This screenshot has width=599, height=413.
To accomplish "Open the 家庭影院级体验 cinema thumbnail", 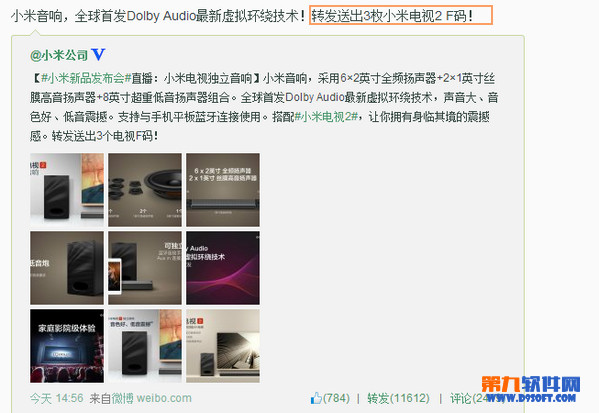I will [x=67, y=346].
